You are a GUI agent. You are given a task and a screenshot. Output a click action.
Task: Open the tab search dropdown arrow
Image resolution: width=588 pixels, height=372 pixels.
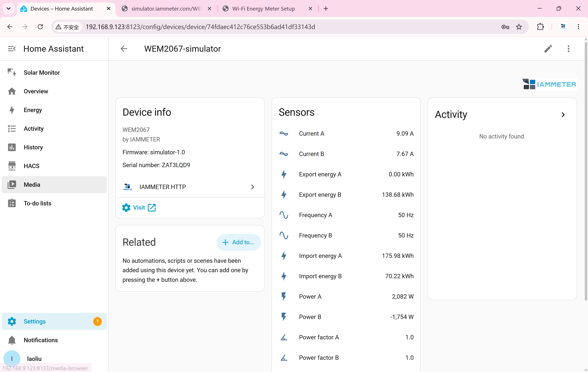click(8, 8)
